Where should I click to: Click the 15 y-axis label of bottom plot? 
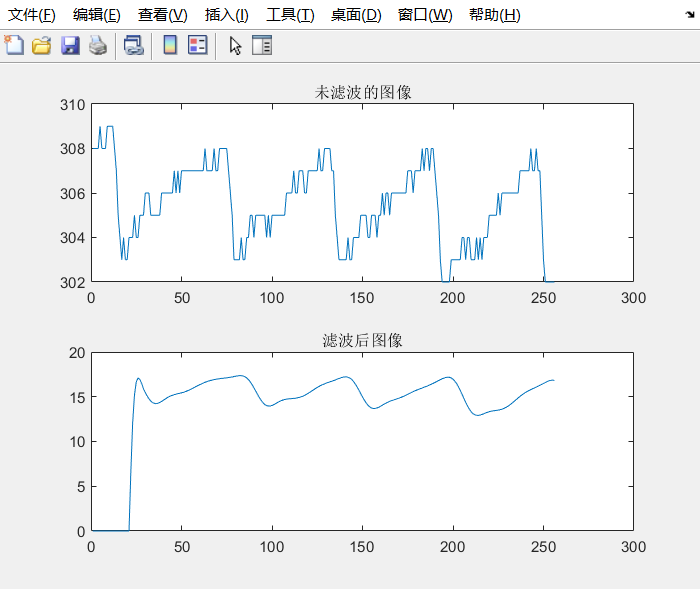[x=77, y=397]
